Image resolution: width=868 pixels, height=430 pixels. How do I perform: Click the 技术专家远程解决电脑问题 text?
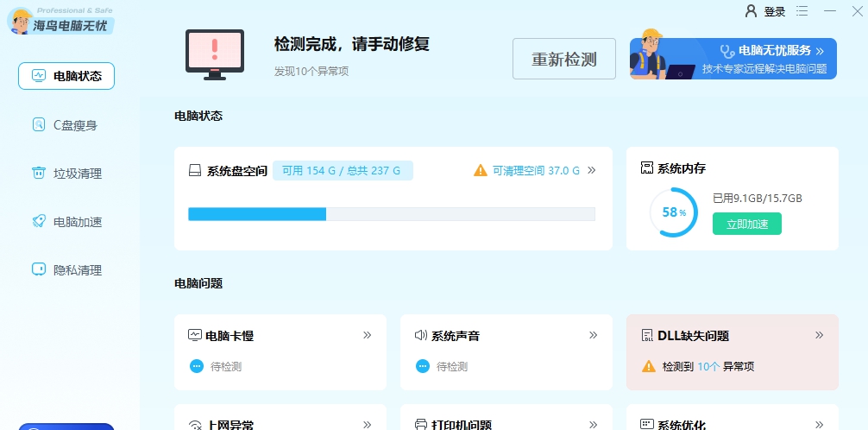[764, 69]
